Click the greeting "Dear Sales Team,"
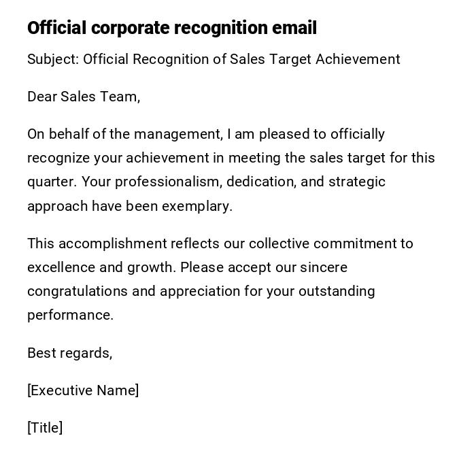This screenshot has height=470, width=476. (x=84, y=97)
